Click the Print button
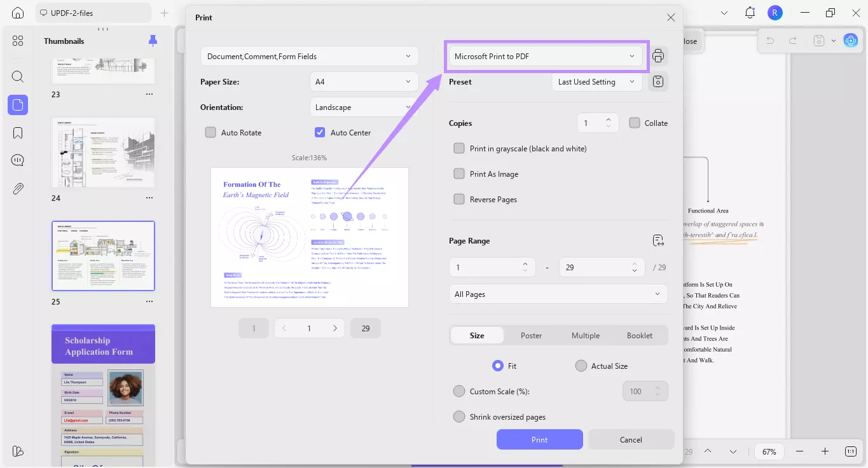 tap(539, 439)
